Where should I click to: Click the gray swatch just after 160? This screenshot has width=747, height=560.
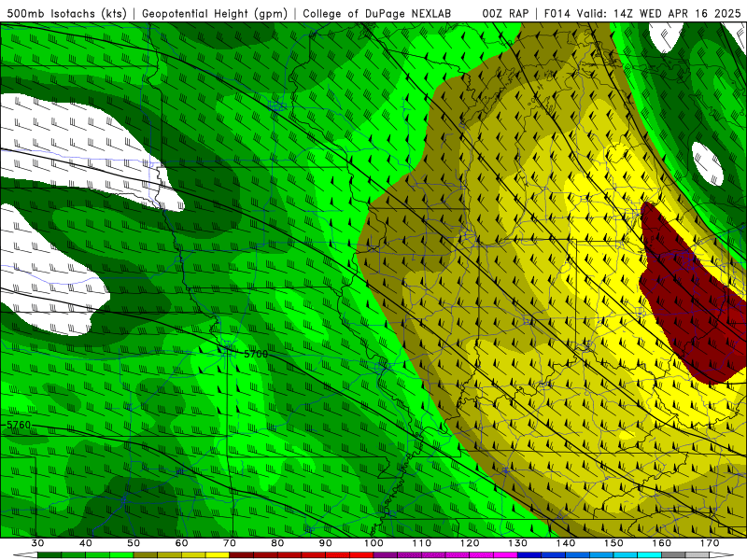[673, 555]
